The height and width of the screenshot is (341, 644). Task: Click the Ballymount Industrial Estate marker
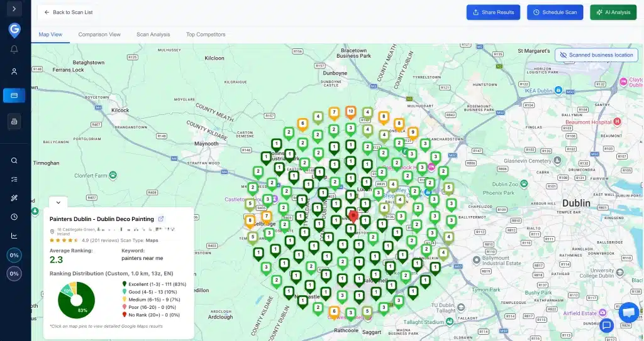477,260
